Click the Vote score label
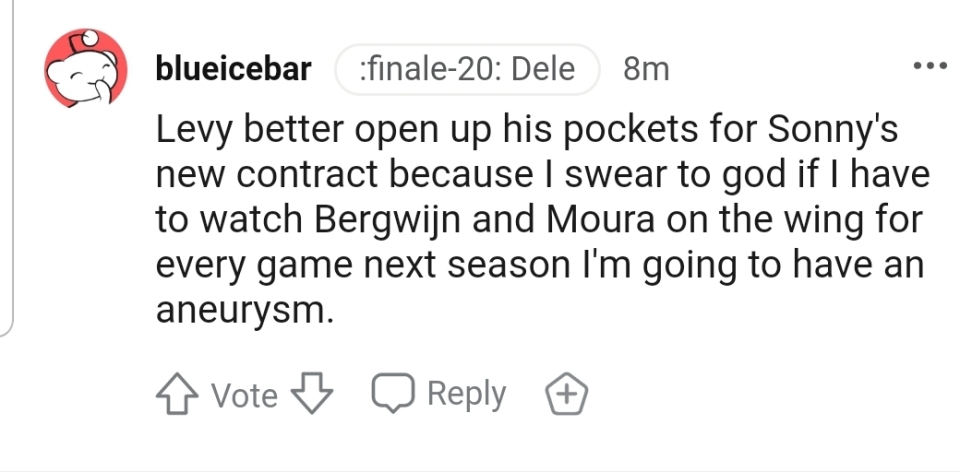The image size is (960, 472). click(244, 396)
